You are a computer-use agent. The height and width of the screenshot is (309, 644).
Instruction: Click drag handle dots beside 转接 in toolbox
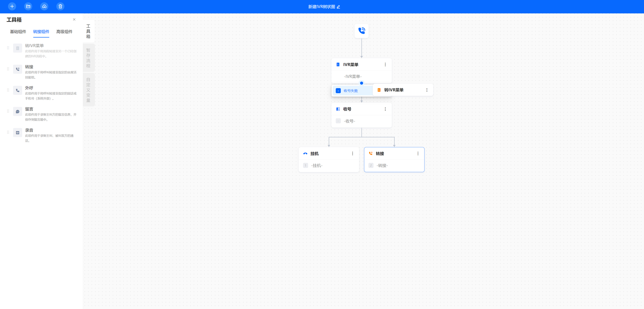point(8,69)
